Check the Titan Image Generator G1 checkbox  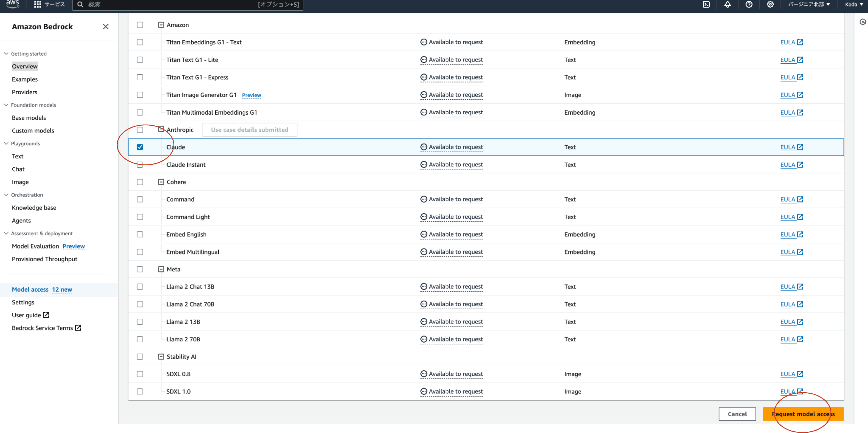pos(140,95)
